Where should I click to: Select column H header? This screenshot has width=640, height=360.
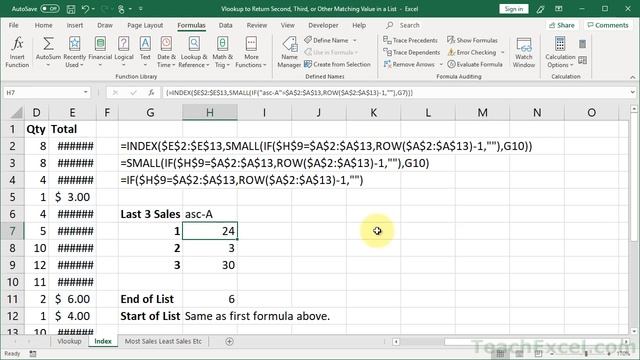[210, 112]
